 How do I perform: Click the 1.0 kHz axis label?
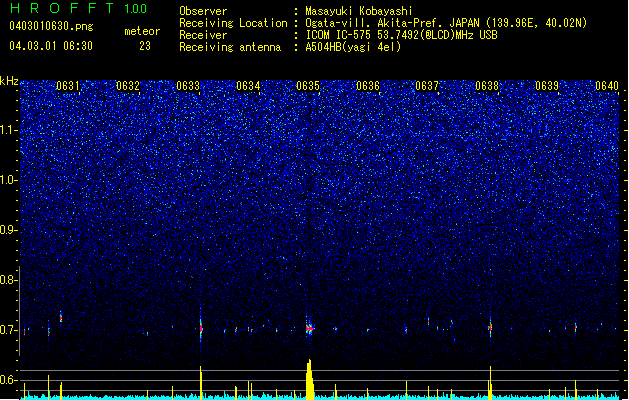[x=9, y=181]
